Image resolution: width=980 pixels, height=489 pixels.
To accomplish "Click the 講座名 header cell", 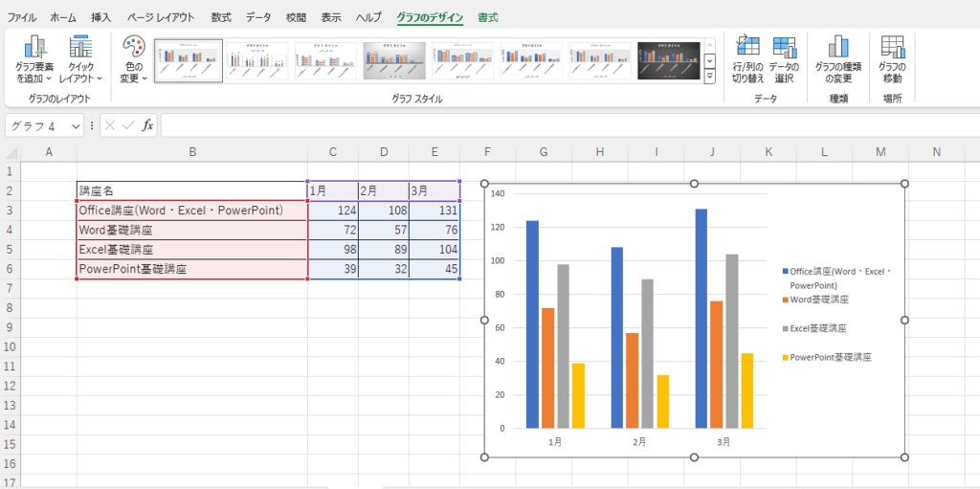I will coord(192,191).
